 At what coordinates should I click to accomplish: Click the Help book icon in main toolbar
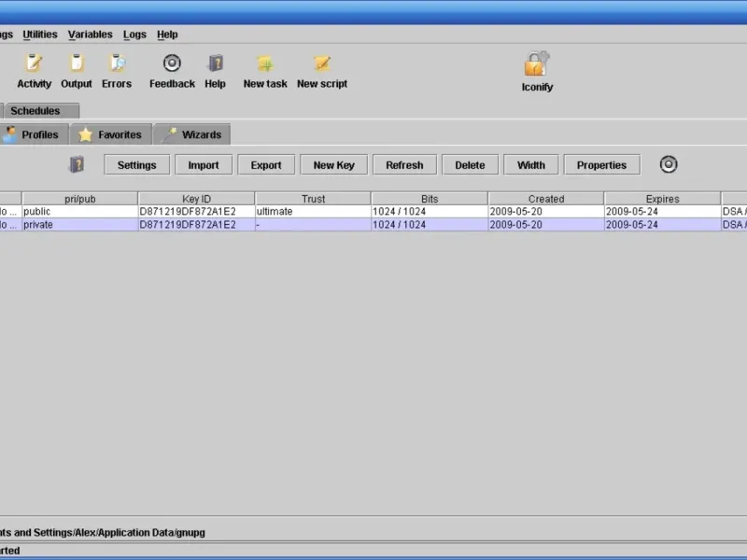[x=216, y=63]
